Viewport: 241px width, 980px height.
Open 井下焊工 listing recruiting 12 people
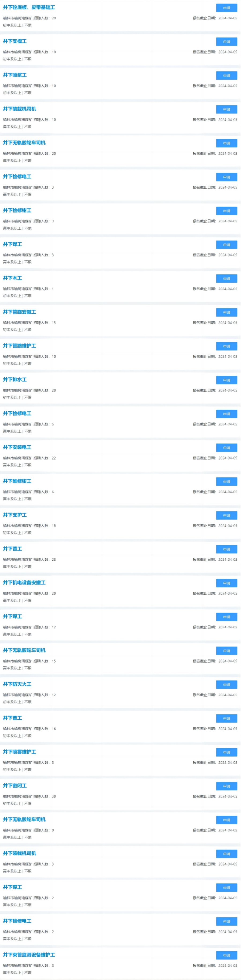click(x=13, y=616)
